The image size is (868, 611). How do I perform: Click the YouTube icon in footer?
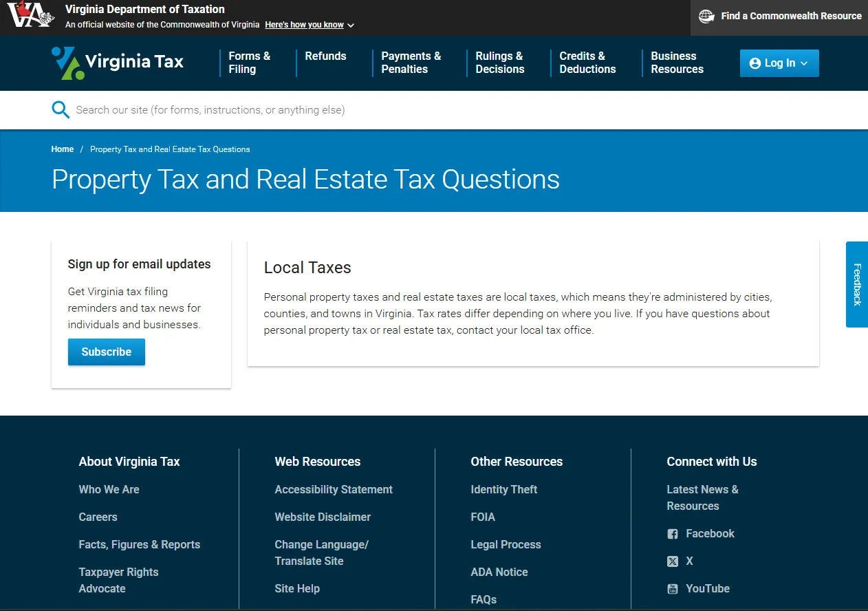pyautogui.click(x=673, y=589)
